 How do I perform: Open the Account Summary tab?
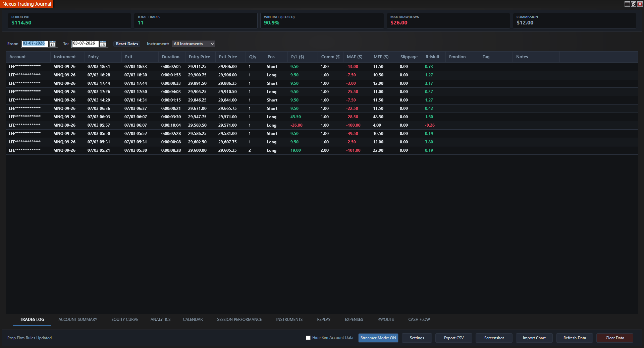[78, 320]
